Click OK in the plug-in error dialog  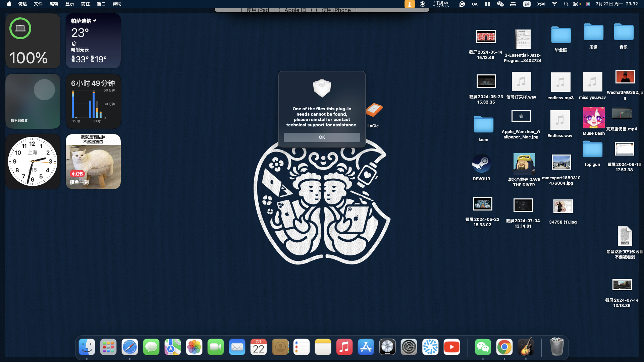point(322,137)
